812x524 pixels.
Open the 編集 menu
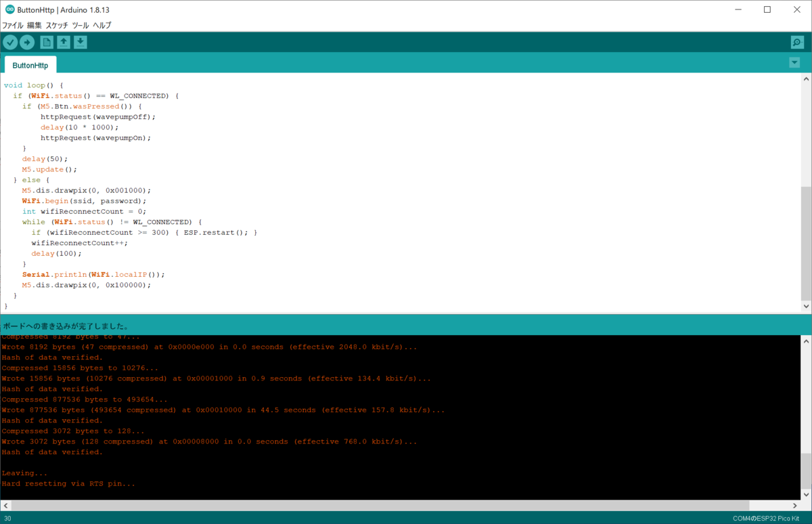35,26
